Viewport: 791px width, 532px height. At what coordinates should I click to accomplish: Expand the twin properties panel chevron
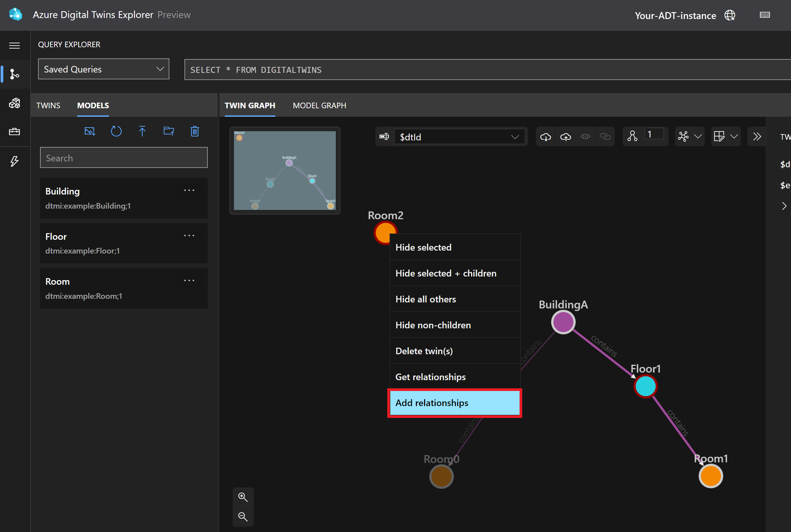click(784, 206)
